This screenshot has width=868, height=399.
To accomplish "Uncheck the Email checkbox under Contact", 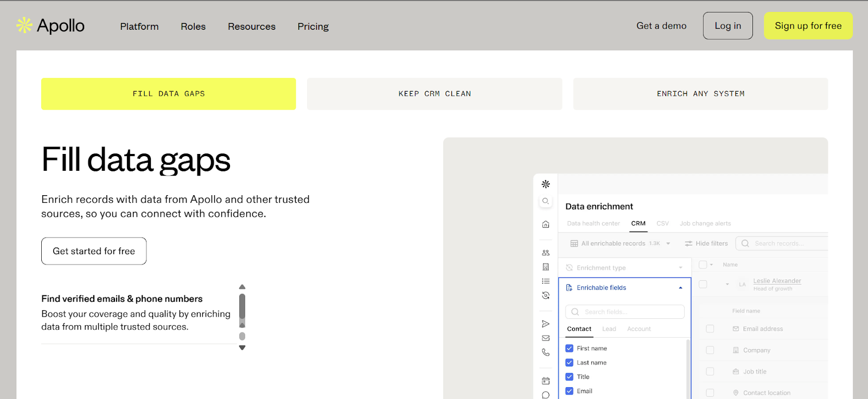I will click(x=569, y=391).
